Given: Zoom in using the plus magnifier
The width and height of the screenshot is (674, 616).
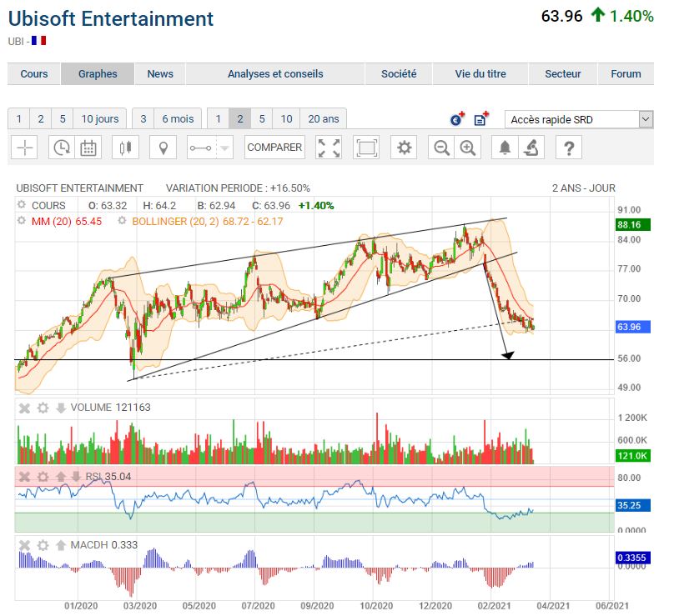Looking at the screenshot, I should (468, 148).
